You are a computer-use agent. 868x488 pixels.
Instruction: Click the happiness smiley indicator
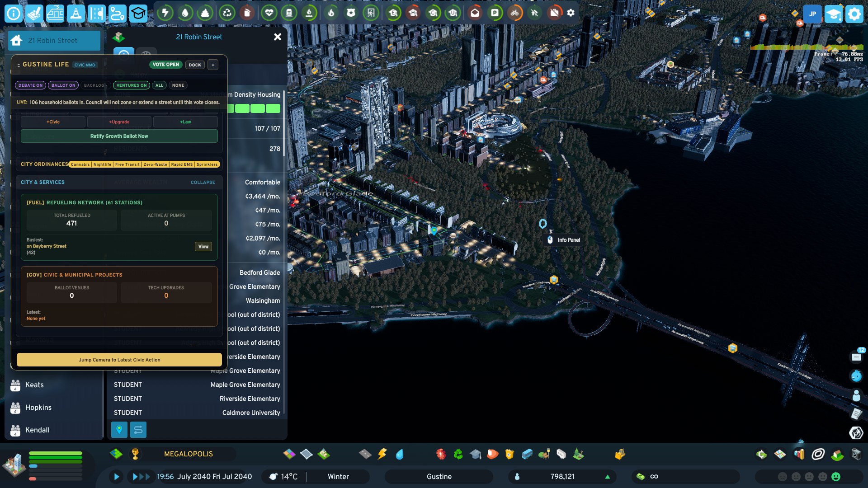point(836,476)
